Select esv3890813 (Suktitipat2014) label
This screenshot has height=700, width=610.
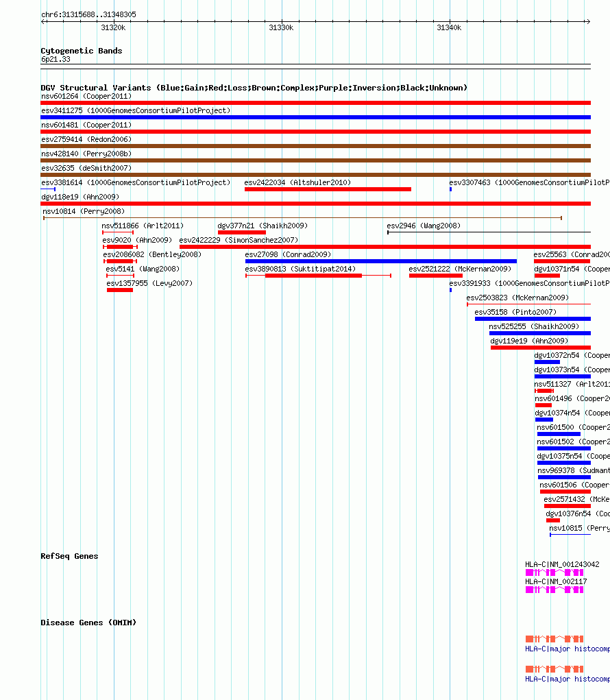pyautogui.click(x=300, y=269)
